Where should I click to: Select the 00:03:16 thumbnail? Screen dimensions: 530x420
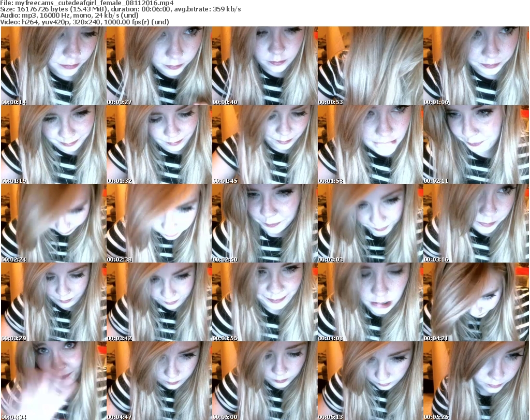(x=476, y=223)
